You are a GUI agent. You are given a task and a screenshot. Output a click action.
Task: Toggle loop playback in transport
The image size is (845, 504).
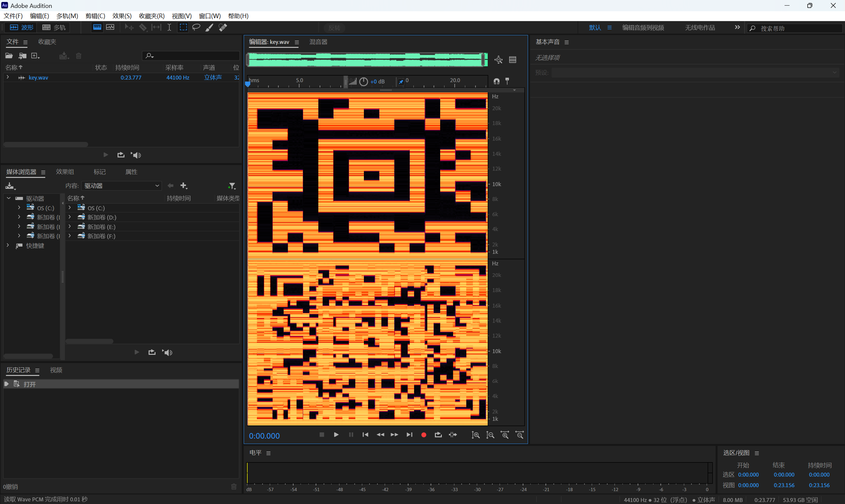click(x=438, y=435)
